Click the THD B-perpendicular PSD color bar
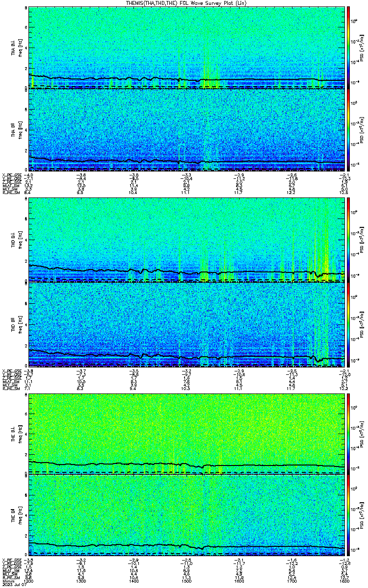Viewport: 368px width, 588px height. [x=348, y=240]
